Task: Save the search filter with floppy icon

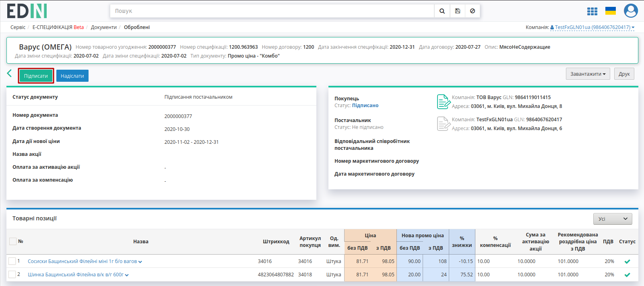Action: [457, 11]
